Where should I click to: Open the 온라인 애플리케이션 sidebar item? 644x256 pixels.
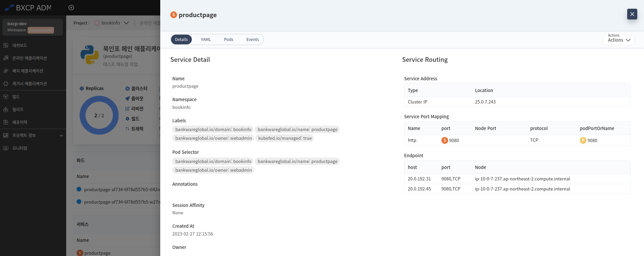30,58
